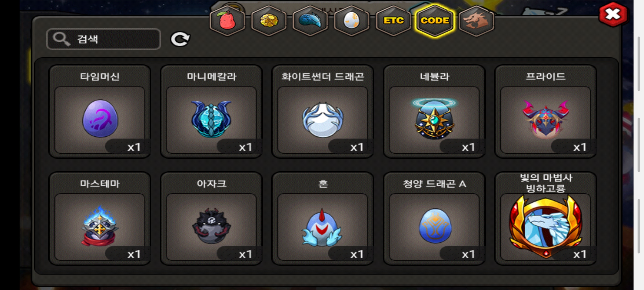
Task: Open the gold nugget category tab
Action: point(269,21)
